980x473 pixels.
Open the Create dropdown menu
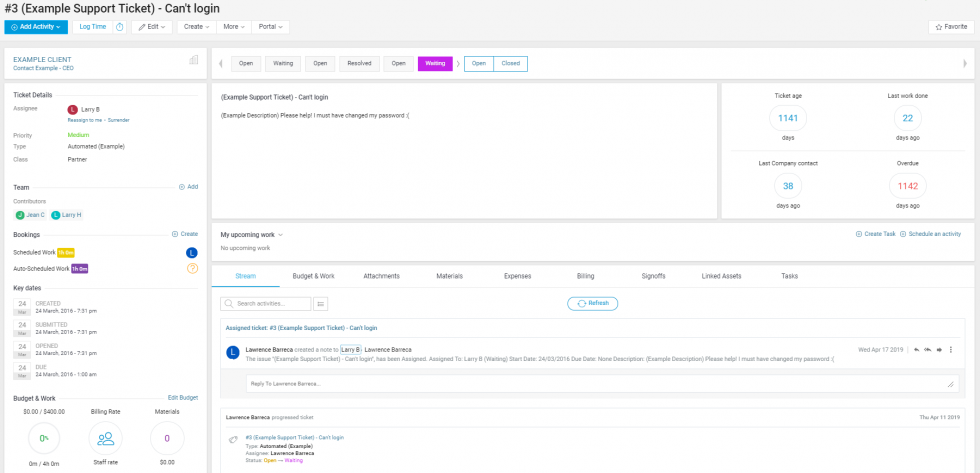[196, 27]
